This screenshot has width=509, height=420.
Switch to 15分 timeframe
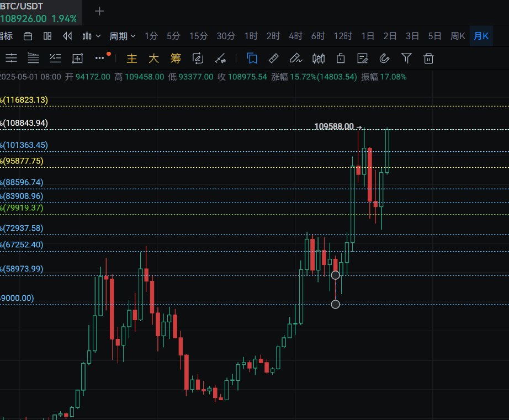(199, 36)
